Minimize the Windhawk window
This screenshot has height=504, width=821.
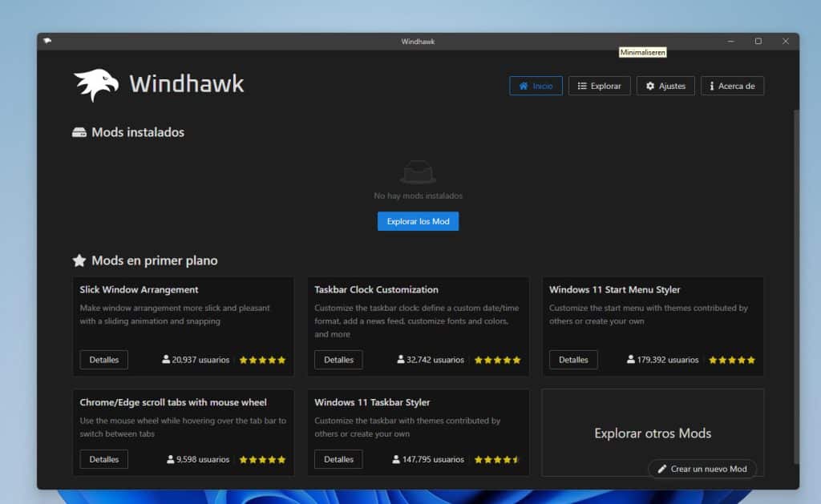(731, 42)
